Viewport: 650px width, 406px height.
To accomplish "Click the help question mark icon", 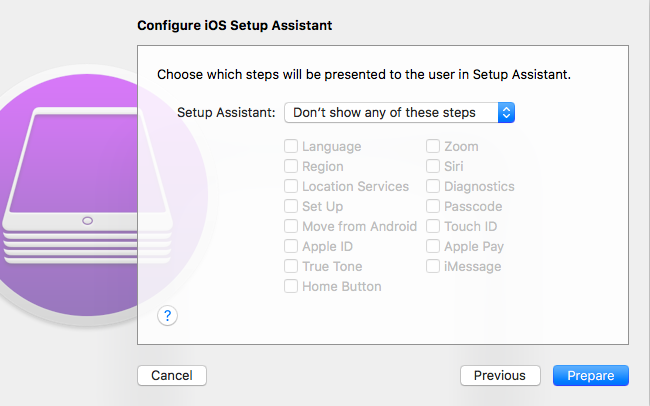I will coord(169,316).
